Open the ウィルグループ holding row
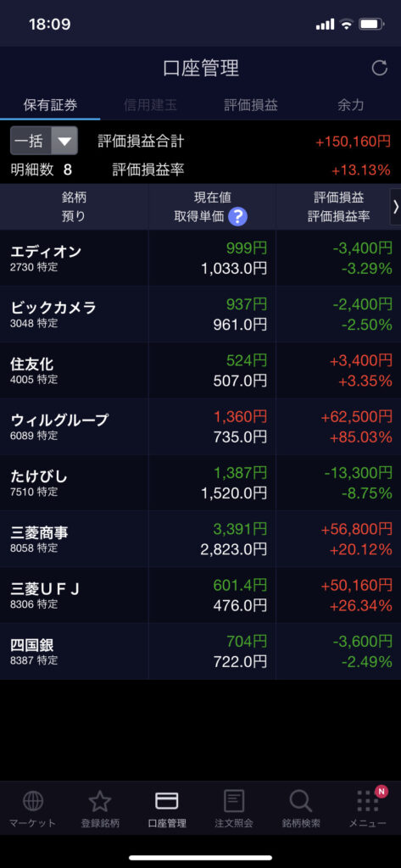Viewport: 401px width, 868px height. click(x=200, y=426)
